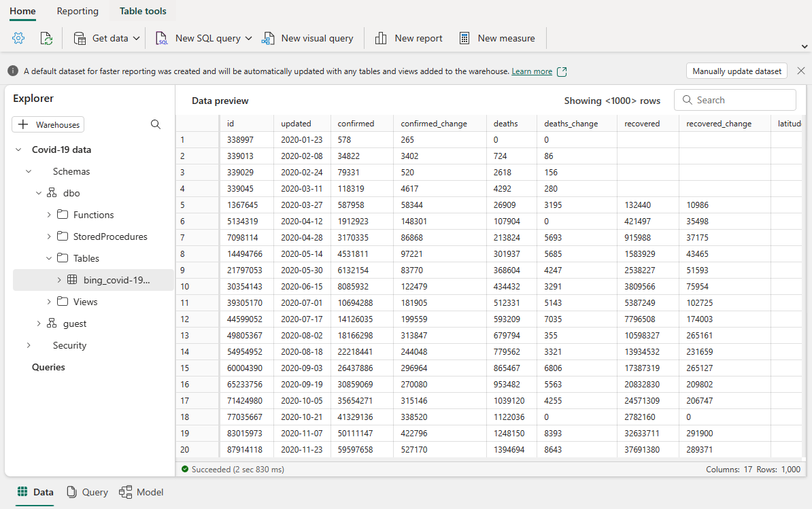Image resolution: width=812 pixels, height=509 pixels.
Task: Switch to the Query view tab
Action: tap(88, 492)
